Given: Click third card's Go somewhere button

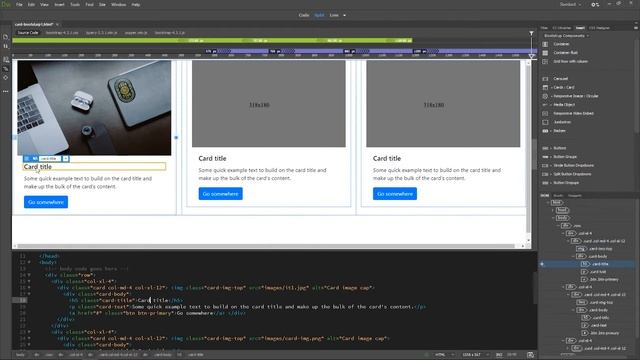Looking at the screenshot, I should pyautogui.click(x=395, y=193).
